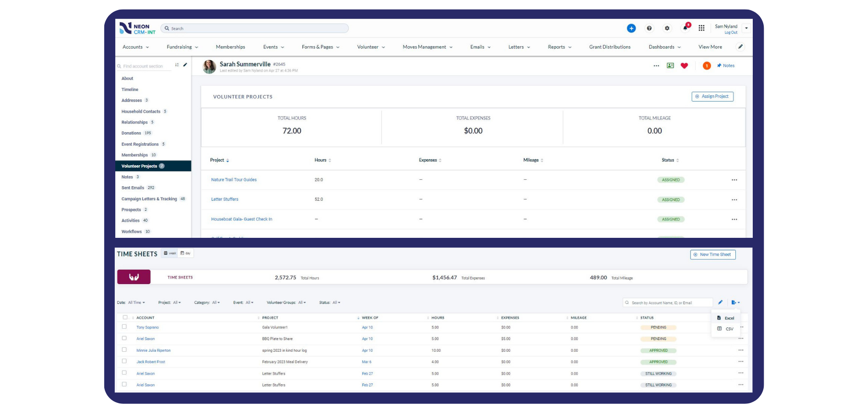Select all timesheet rows via the header checkbox
This screenshot has width=868, height=413.
pyautogui.click(x=124, y=317)
